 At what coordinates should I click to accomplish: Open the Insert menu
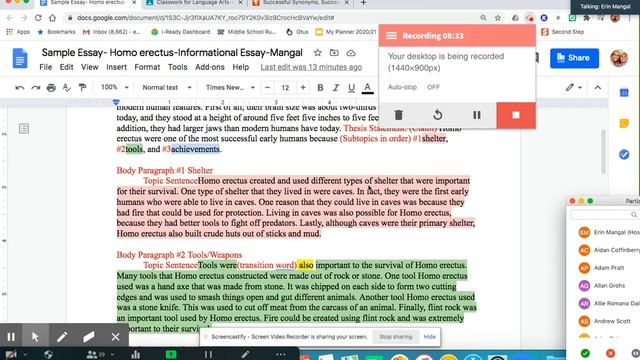tap(116, 67)
